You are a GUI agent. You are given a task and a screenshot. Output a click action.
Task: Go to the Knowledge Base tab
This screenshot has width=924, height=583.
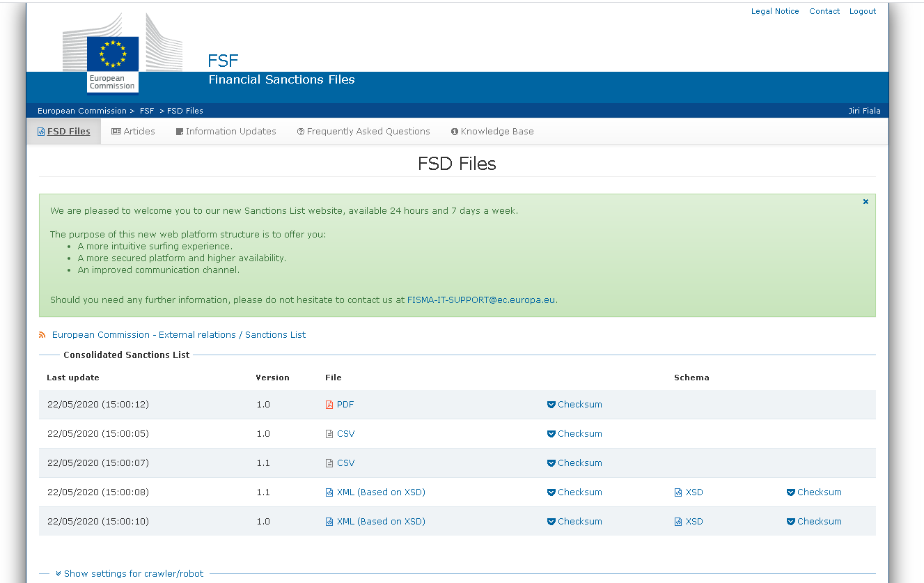point(492,132)
